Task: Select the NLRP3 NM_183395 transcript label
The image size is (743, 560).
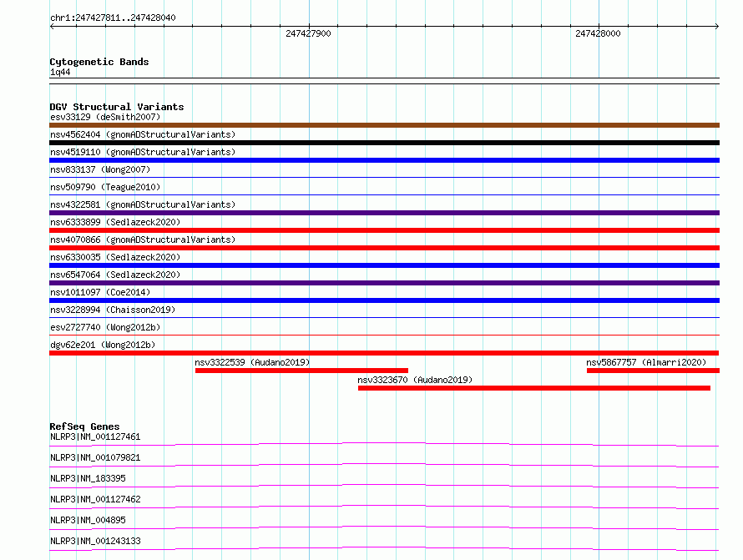Action: 88,478
